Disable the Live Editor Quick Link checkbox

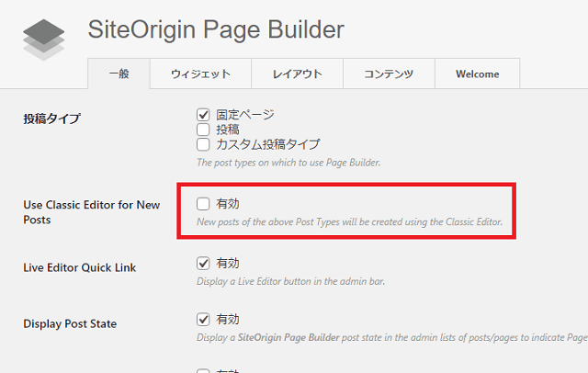[x=203, y=263]
